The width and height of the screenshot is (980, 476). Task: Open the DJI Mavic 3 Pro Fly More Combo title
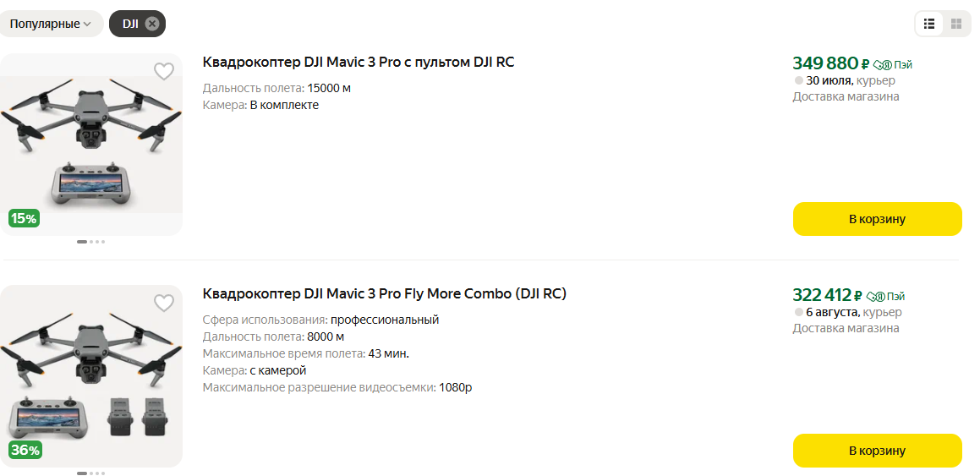pyautogui.click(x=385, y=293)
